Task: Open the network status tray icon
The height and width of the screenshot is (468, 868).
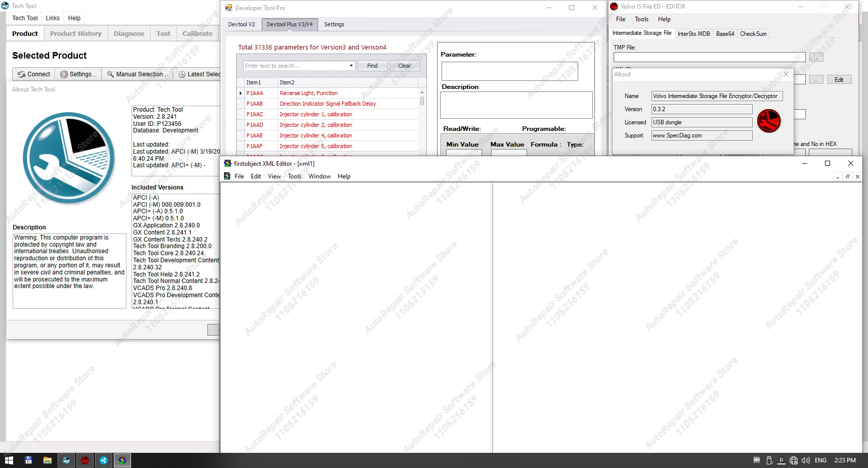Action: (x=794, y=460)
